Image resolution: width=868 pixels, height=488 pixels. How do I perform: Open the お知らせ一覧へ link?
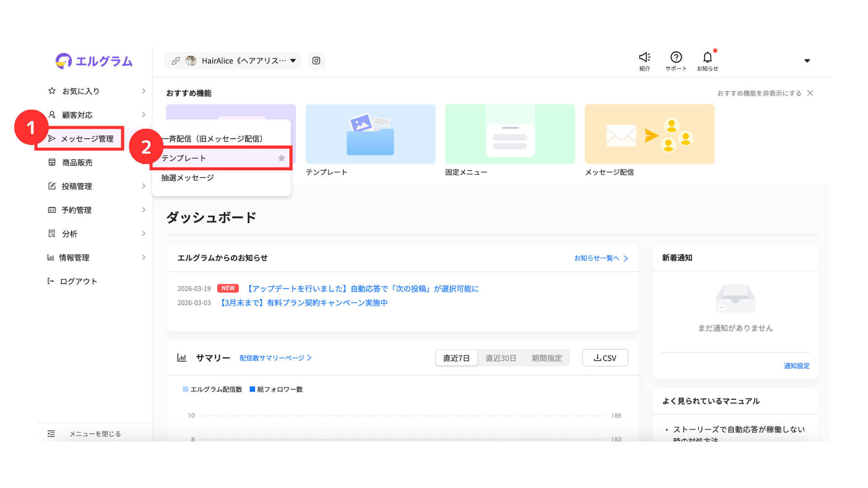[601, 258]
